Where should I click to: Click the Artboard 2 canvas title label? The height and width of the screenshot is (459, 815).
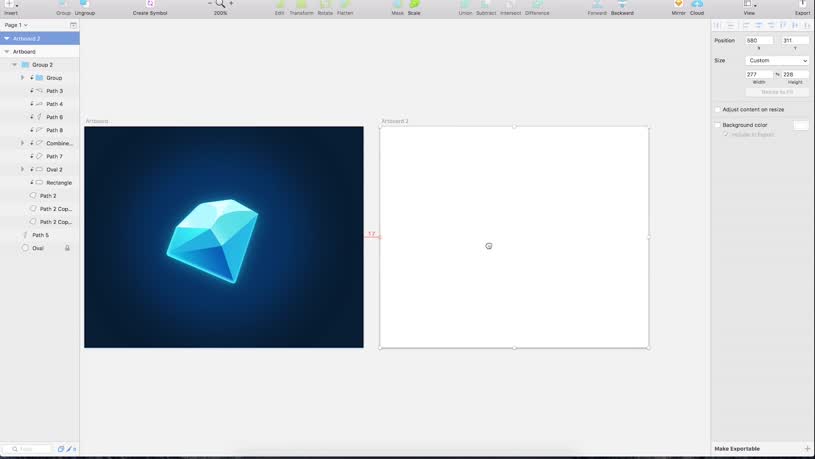point(395,121)
